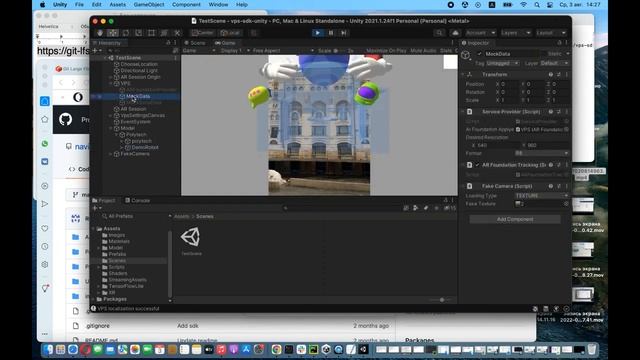Switch to the Project tab
The height and width of the screenshot is (360, 640).
pos(104,200)
